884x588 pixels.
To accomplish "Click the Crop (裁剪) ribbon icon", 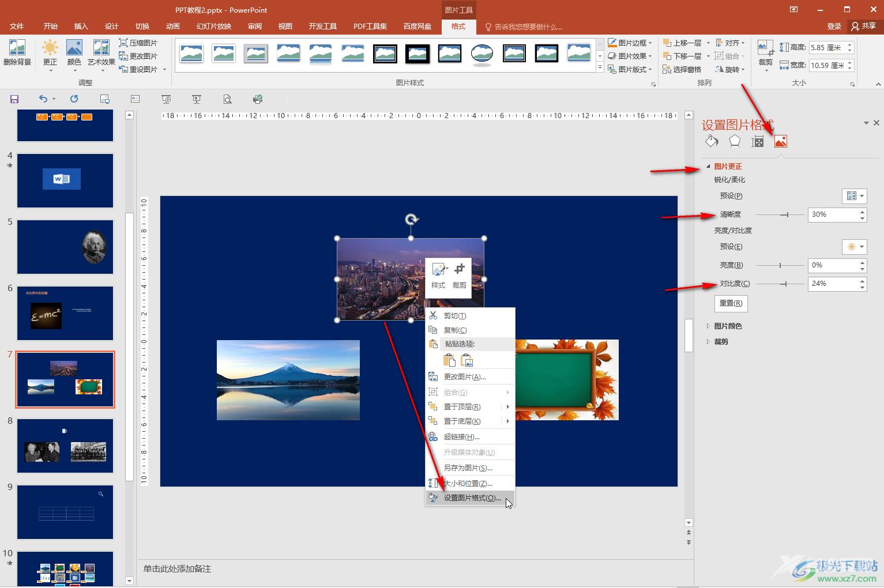I will pos(766,48).
